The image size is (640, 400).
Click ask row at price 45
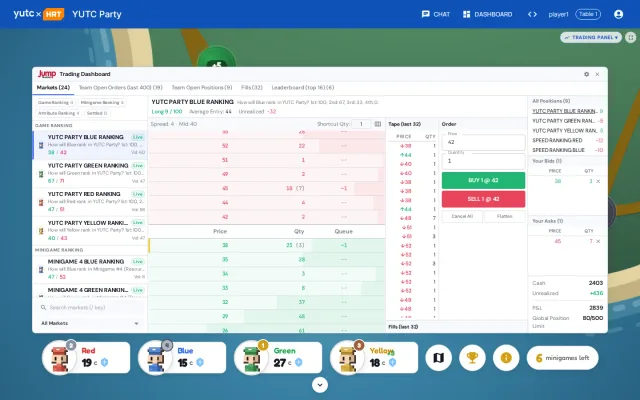(x=267, y=189)
